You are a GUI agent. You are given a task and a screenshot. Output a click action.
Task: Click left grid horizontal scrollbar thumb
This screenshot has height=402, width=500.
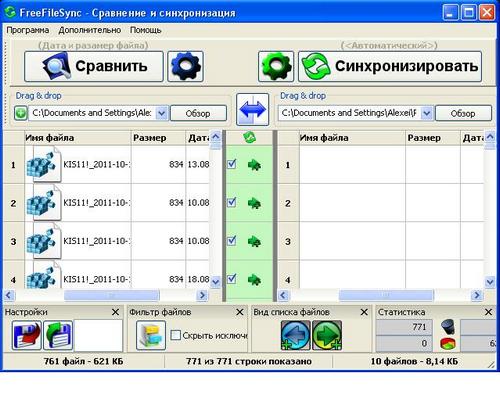coord(112,295)
